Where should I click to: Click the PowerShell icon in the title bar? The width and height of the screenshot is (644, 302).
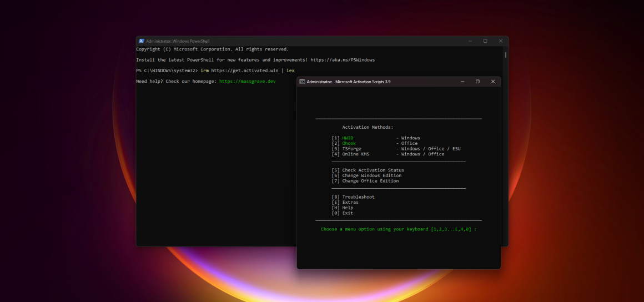pyautogui.click(x=142, y=41)
